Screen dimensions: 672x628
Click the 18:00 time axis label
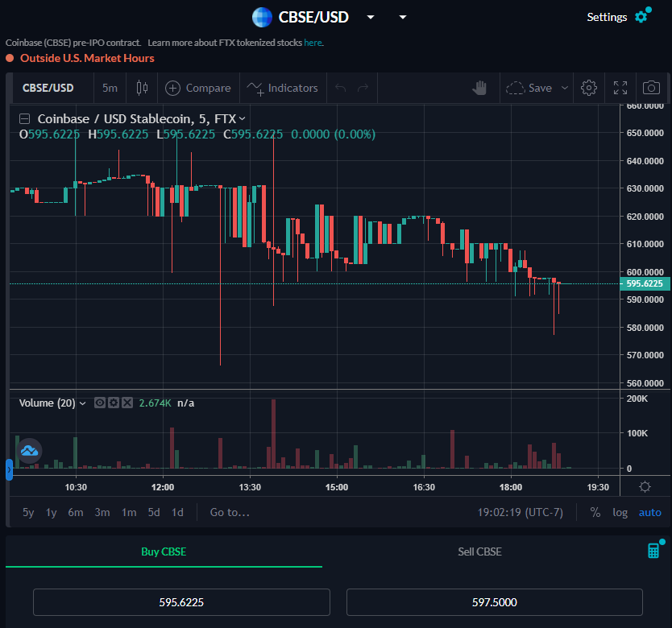(511, 487)
